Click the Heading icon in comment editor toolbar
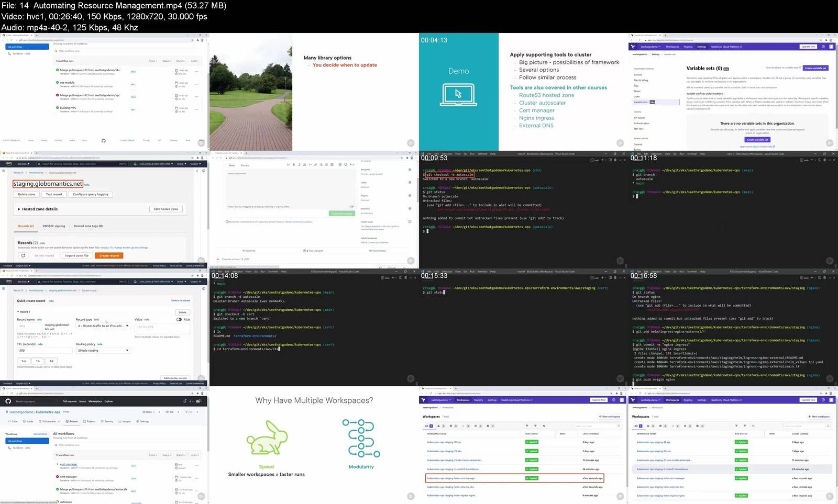838x504 pixels. tap(288, 165)
